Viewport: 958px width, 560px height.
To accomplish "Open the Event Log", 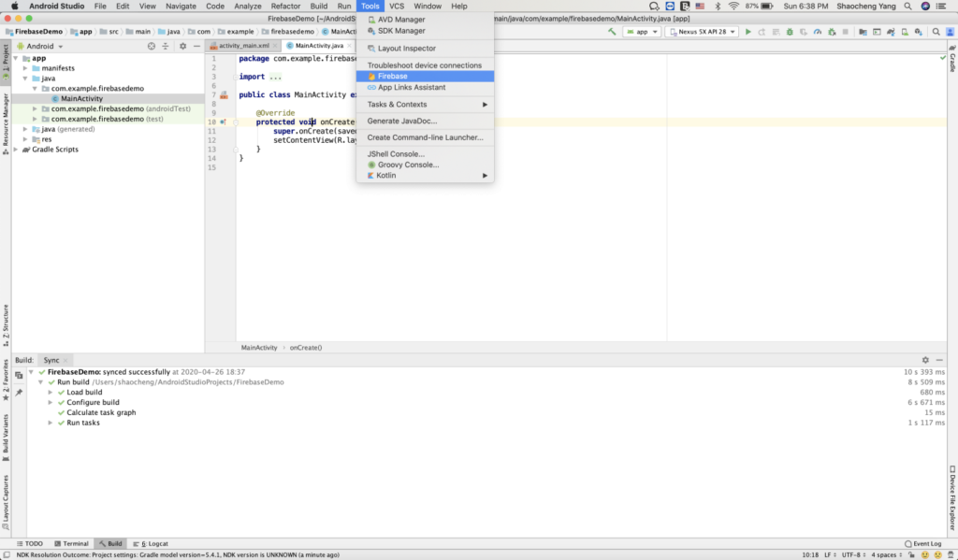I will tap(923, 543).
